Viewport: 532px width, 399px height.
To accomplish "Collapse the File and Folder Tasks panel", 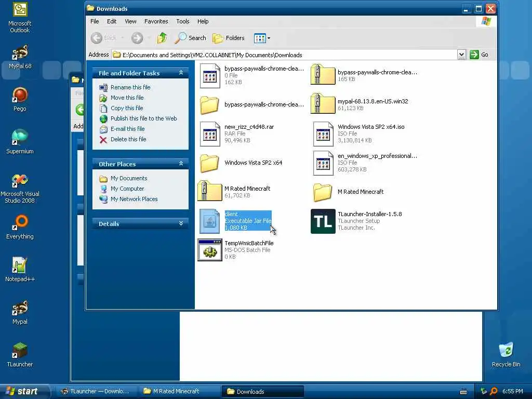I will pos(181,73).
